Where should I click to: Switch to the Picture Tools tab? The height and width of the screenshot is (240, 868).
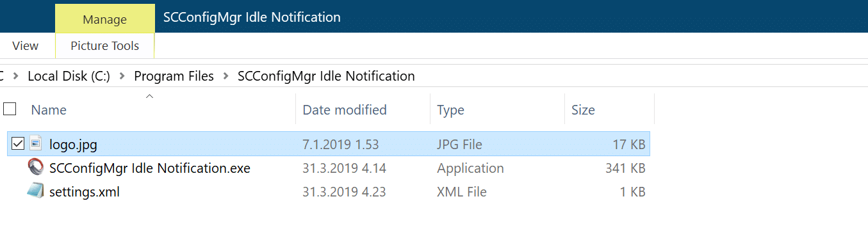point(104,45)
